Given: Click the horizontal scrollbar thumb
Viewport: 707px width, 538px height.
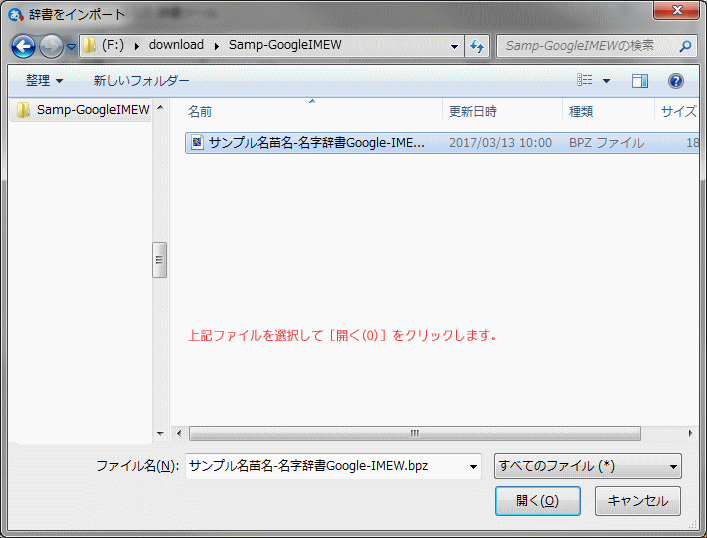Looking at the screenshot, I should click(414, 433).
